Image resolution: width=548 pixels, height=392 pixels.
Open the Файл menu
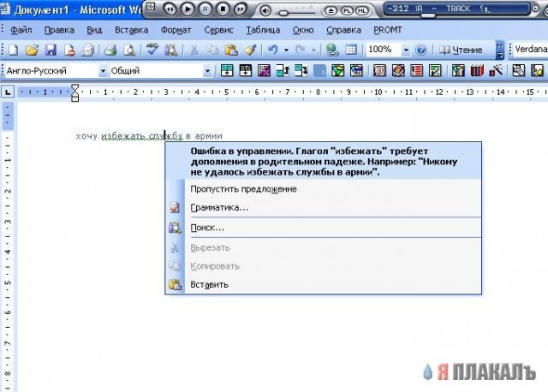point(21,30)
